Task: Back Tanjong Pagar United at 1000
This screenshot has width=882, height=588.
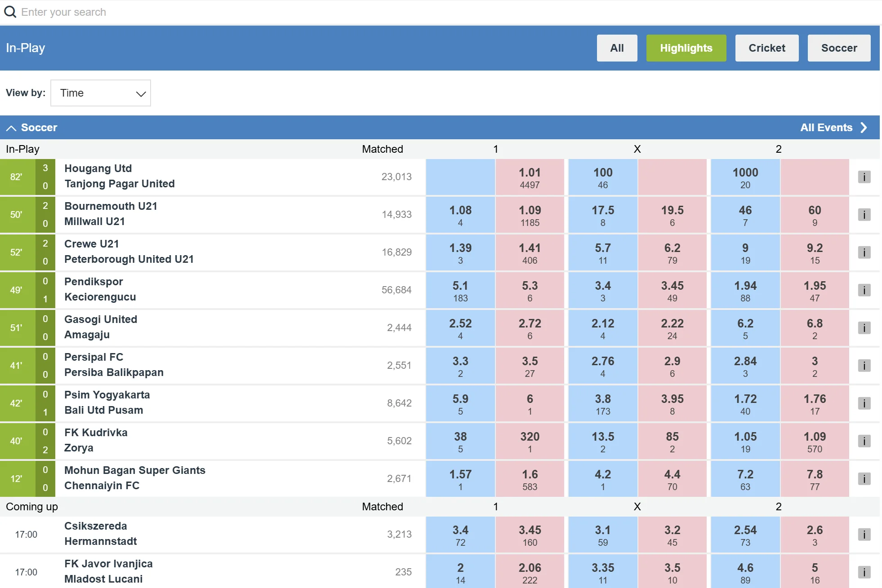Action: pyautogui.click(x=745, y=177)
